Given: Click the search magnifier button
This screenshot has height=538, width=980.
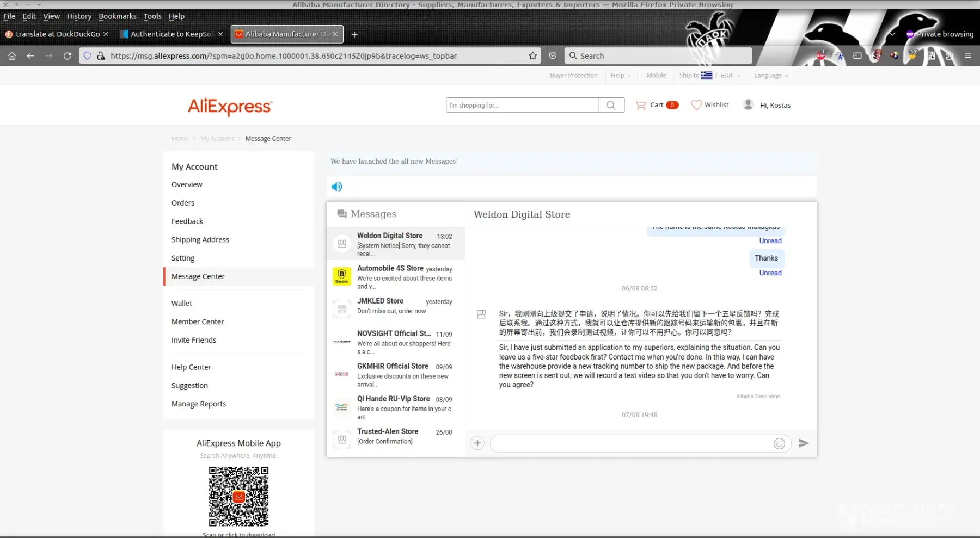Looking at the screenshot, I should (x=611, y=106).
